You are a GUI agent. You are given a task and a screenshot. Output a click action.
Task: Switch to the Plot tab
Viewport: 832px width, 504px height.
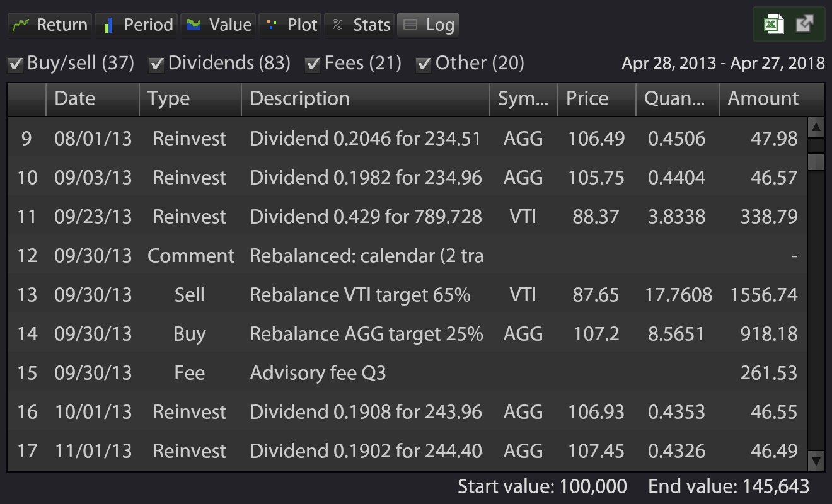pyautogui.click(x=291, y=25)
